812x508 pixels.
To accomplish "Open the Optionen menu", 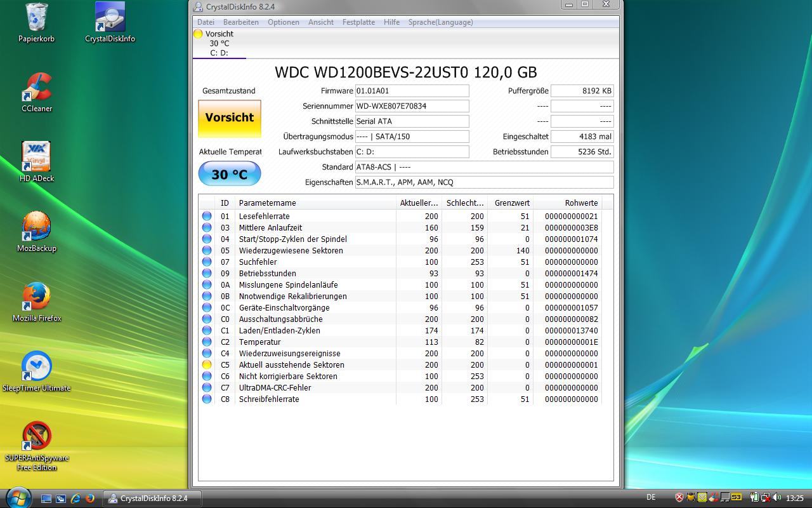I will (284, 22).
